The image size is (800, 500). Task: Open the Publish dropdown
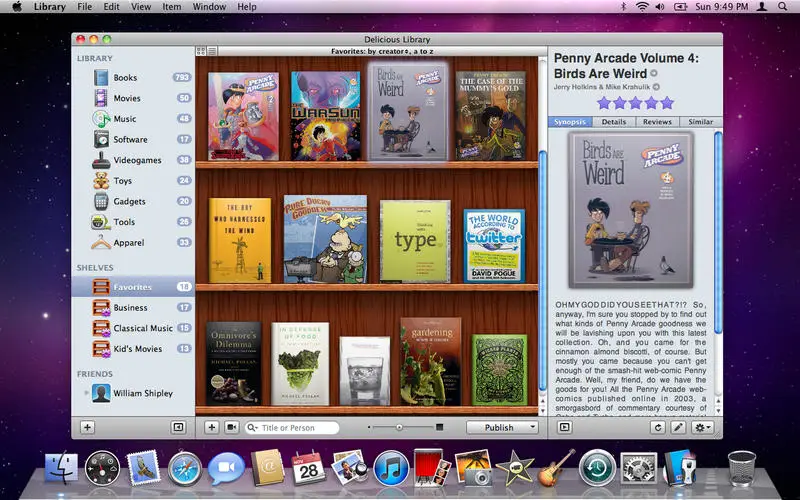pyautogui.click(x=503, y=428)
